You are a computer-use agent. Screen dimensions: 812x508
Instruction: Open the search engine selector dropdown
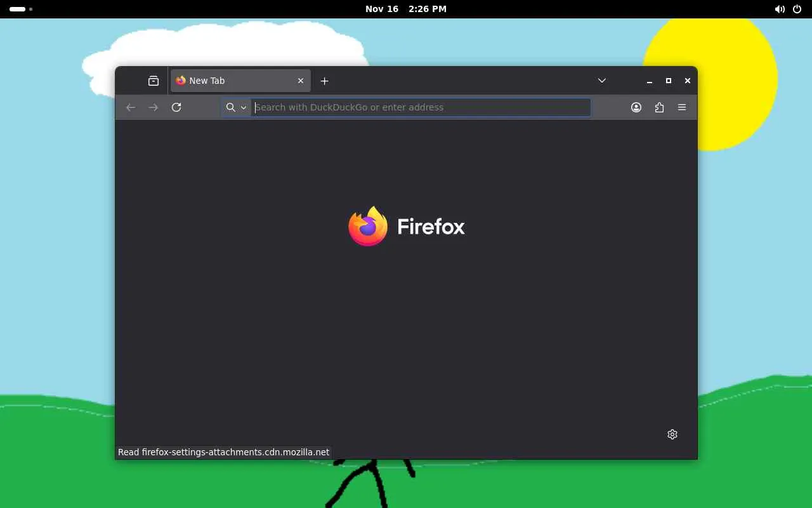pyautogui.click(x=236, y=107)
